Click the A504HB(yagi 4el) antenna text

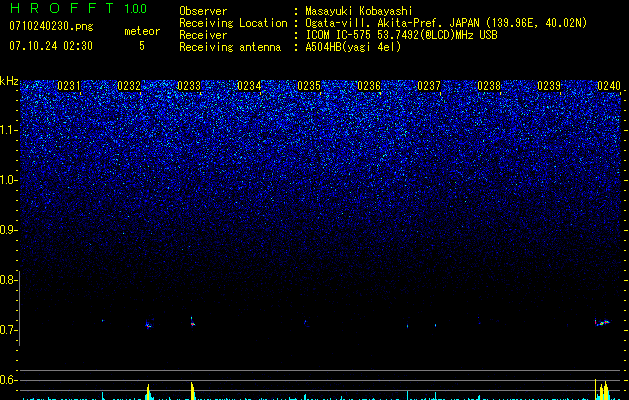353,47
